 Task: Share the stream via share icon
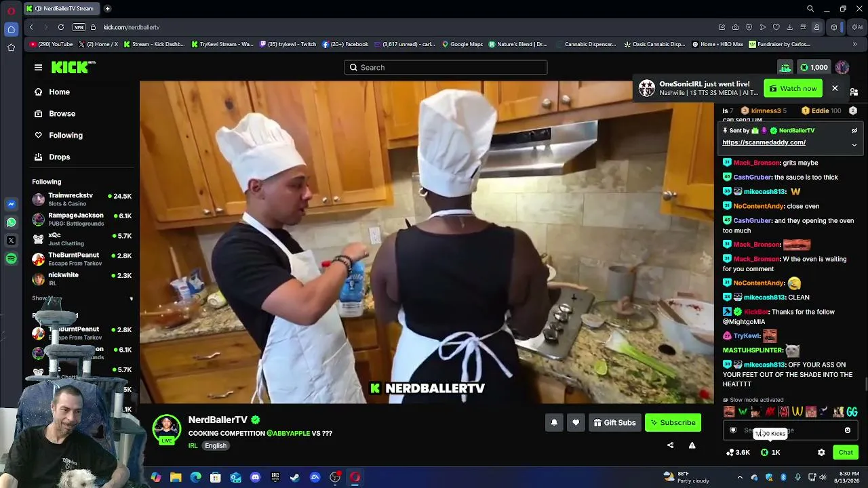pyautogui.click(x=671, y=445)
